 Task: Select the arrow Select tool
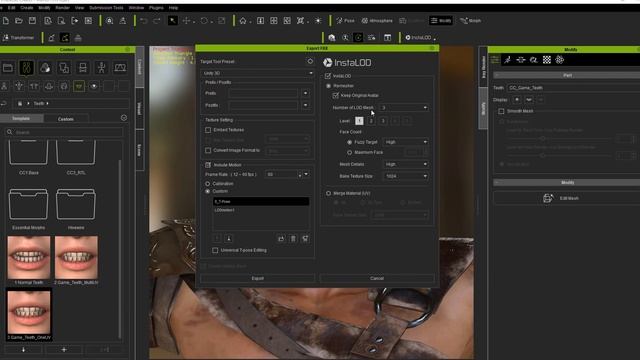(x=173, y=20)
